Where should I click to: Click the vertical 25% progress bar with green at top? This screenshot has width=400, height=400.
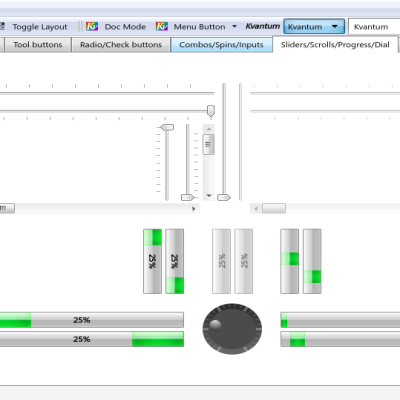click(x=152, y=261)
